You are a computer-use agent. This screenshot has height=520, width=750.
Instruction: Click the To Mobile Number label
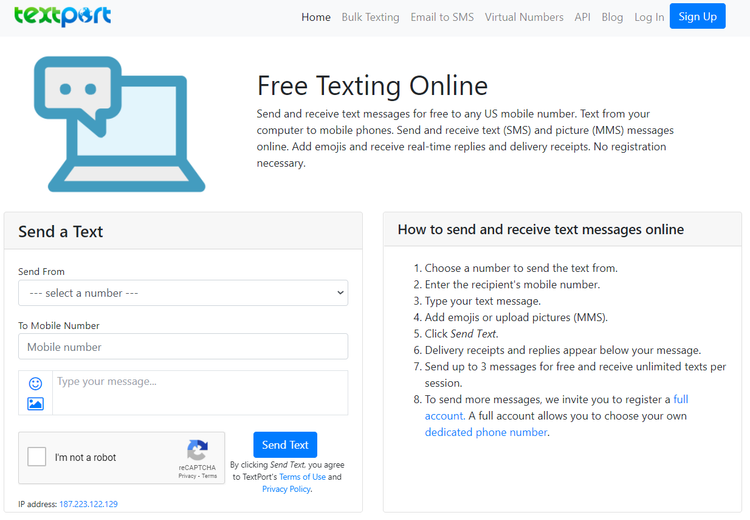(x=59, y=325)
